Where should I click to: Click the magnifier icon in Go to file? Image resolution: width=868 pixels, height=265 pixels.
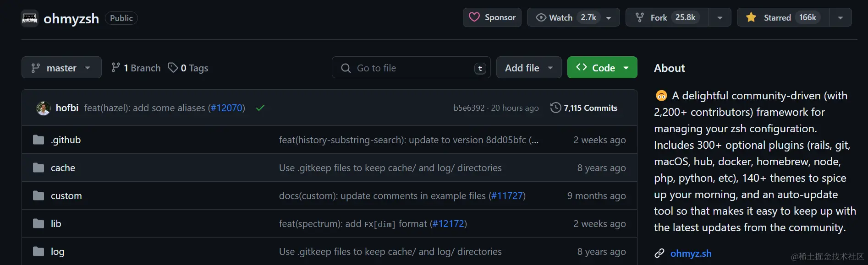[x=346, y=68]
